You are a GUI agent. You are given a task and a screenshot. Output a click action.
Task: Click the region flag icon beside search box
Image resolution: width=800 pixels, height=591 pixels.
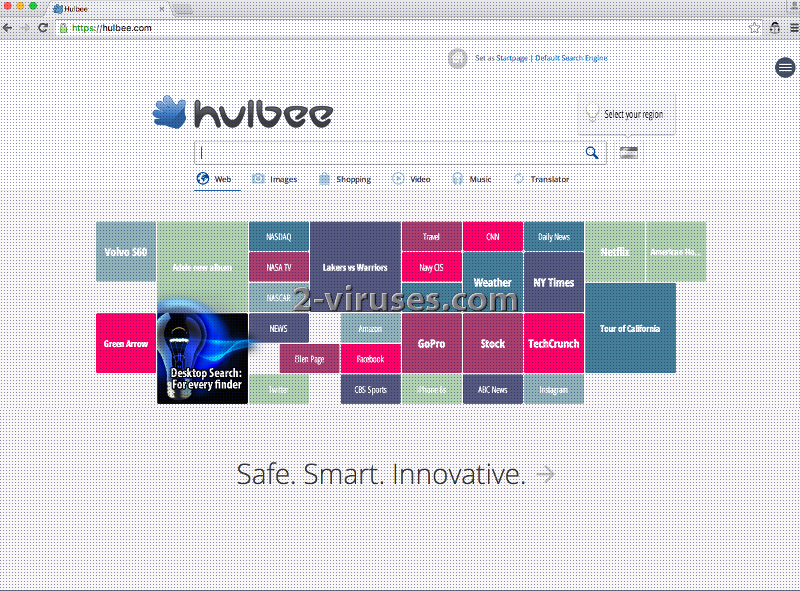(628, 152)
